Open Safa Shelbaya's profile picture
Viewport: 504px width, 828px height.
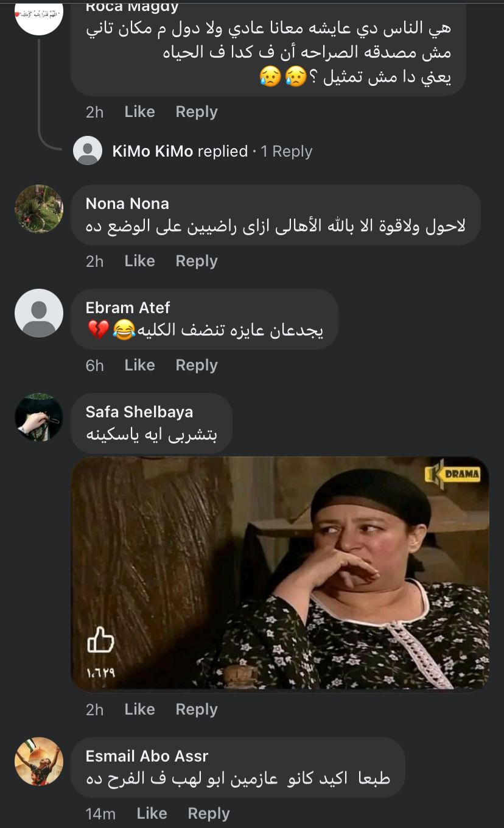pos(39,417)
